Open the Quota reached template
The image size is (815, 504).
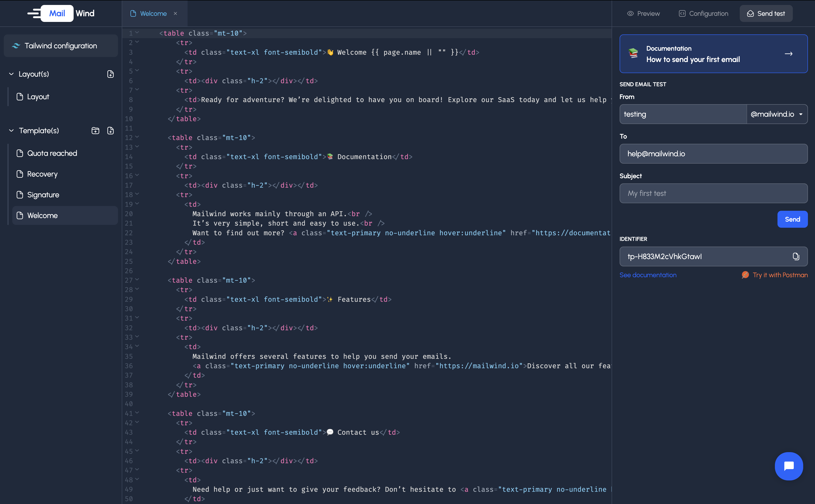pos(65,153)
